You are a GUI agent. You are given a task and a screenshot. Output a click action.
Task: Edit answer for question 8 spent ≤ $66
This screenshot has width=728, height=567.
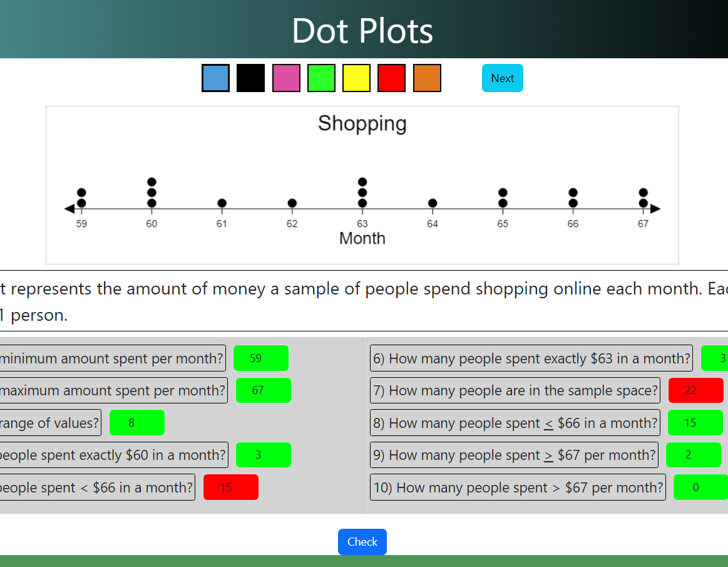point(695,423)
